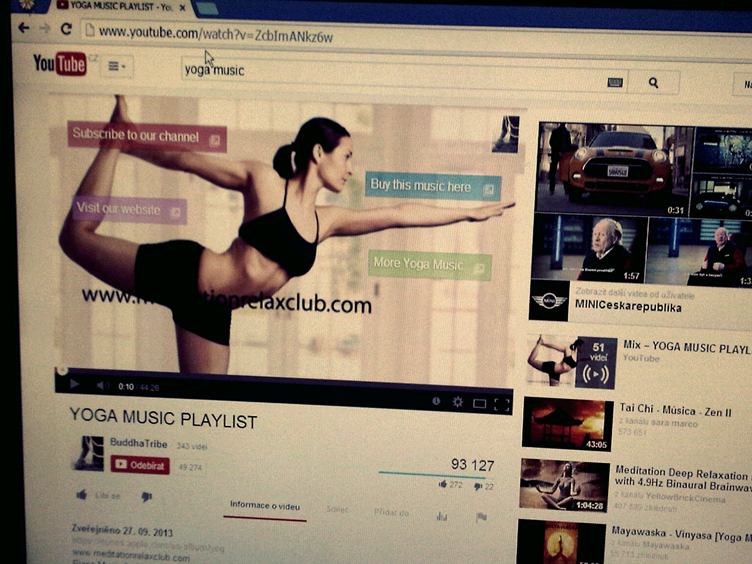
Task: Click 'Subscribe to our channel' annotation
Action: [x=147, y=136]
